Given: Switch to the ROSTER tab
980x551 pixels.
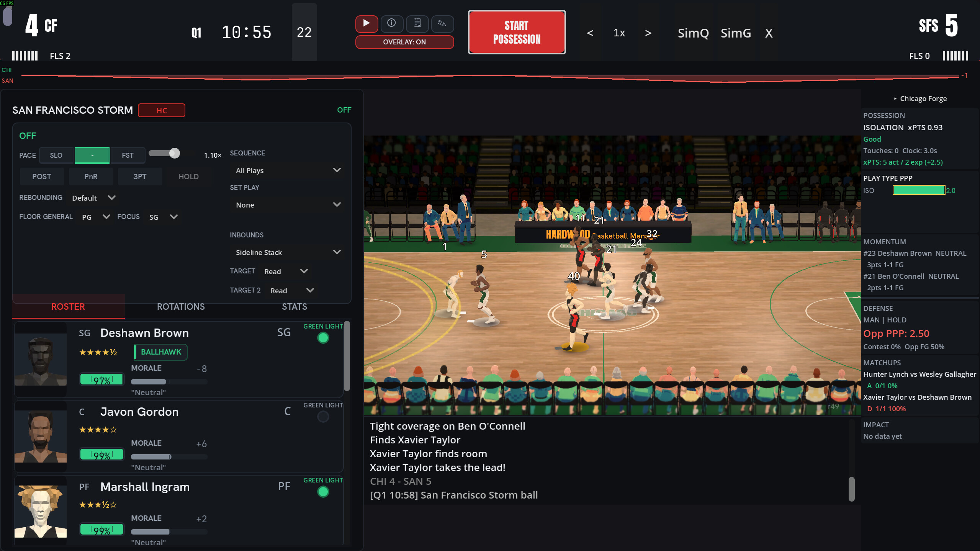Looking at the screenshot, I should pos(68,307).
